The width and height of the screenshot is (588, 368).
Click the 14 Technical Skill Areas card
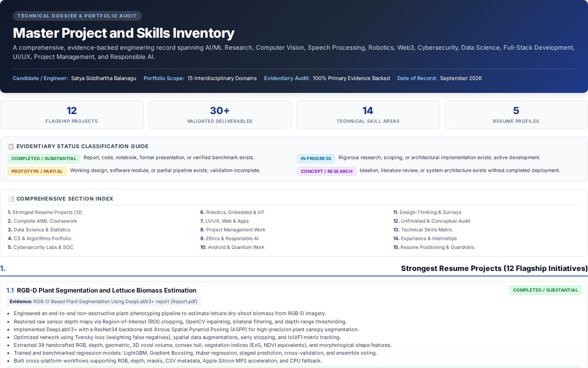[x=368, y=115]
